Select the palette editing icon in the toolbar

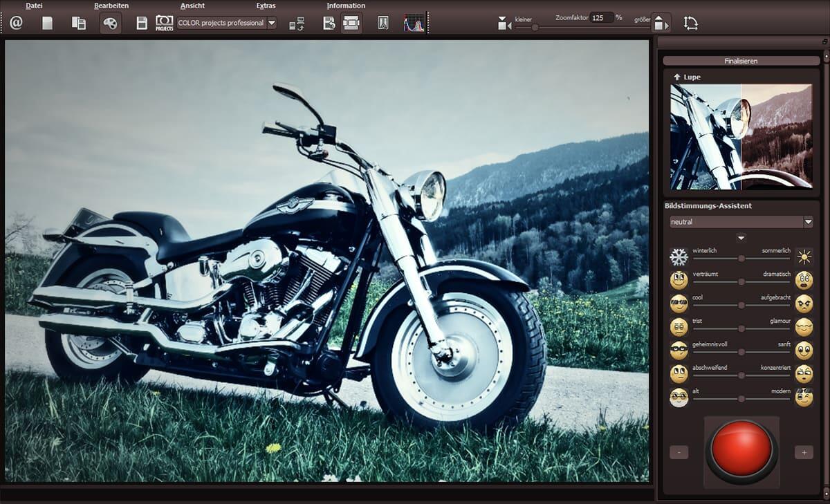[x=111, y=22]
